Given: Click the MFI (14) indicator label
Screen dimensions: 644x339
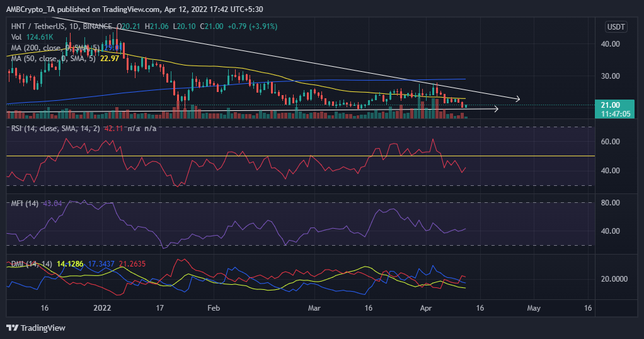Looking at the screenshot, I should (x=25, y=203).
